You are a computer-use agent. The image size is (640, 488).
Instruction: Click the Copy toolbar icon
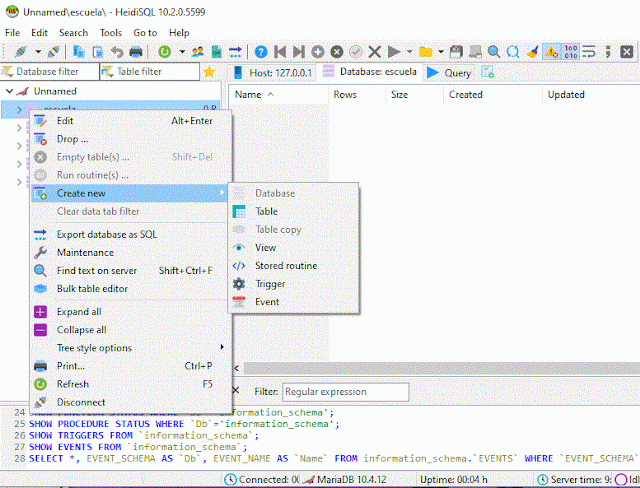pos(78,52)
